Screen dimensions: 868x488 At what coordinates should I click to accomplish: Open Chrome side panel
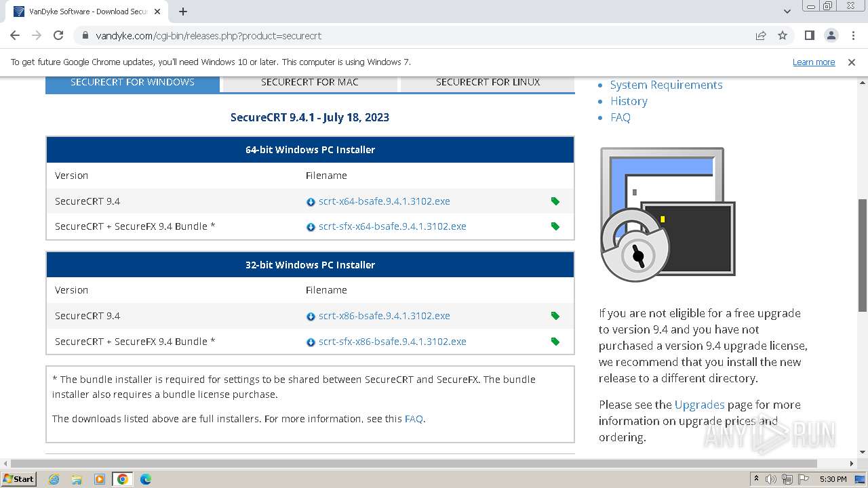click(x=809, y=35)
